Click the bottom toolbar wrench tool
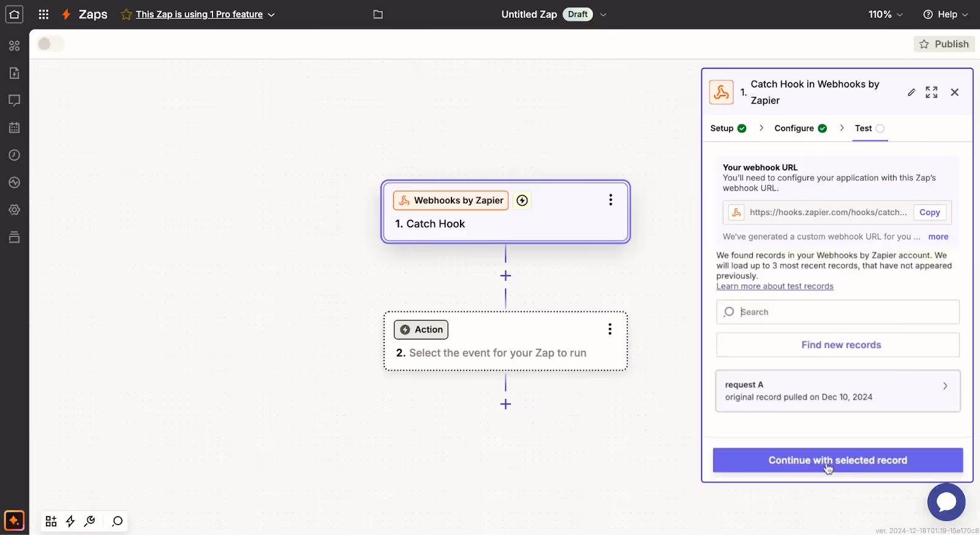The width and height of the screenshot is (980, 535). 89,521
